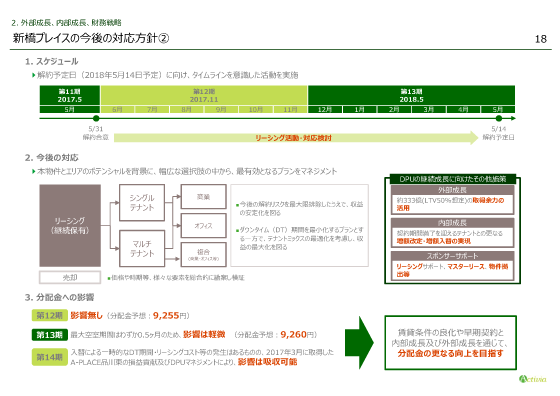Select the 5/14 timeline dot marker
Screen dimensions: 560x396
pos(499,118)
